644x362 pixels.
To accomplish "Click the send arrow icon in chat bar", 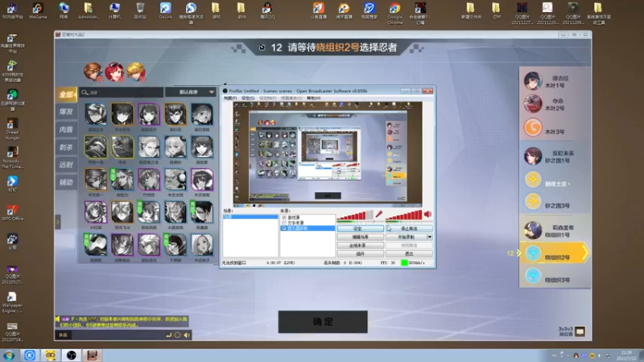I will pos(168,335).
